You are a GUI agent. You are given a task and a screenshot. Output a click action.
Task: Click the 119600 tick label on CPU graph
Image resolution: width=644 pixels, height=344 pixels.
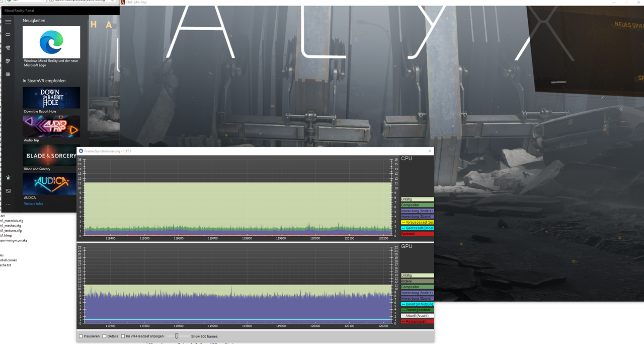pos(178,239)
